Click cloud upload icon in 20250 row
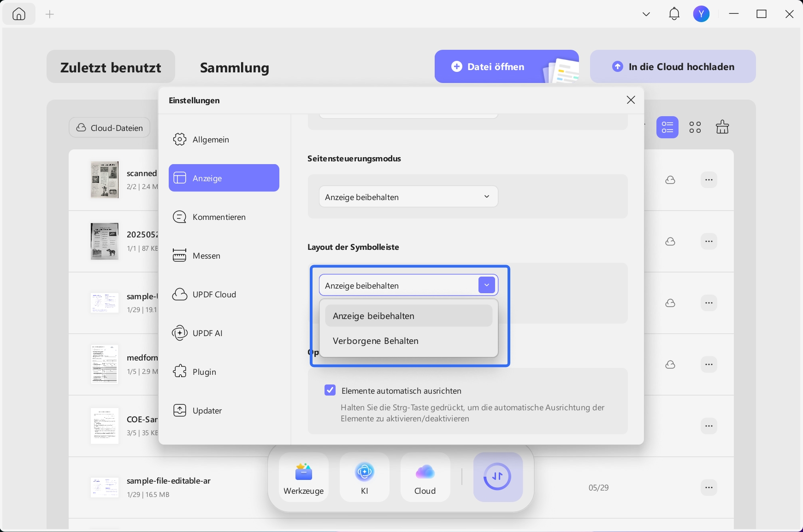803x532 pixels. pos(670,241)
